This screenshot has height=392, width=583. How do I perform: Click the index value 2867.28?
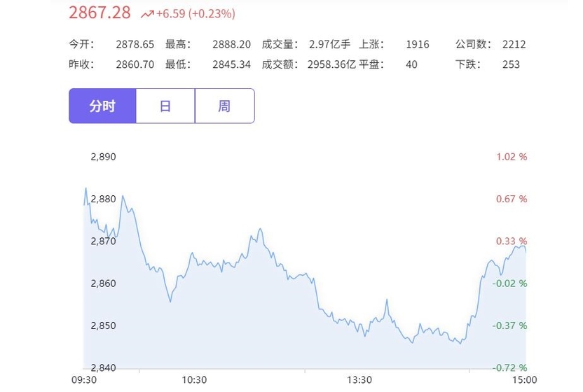click(x=100, y=13)
